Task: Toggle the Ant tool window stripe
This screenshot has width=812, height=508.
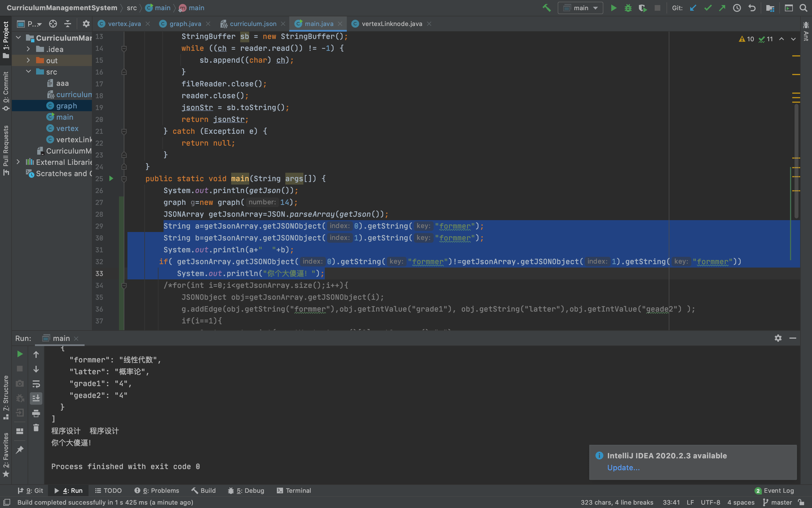Action: [x=806, y=31]
